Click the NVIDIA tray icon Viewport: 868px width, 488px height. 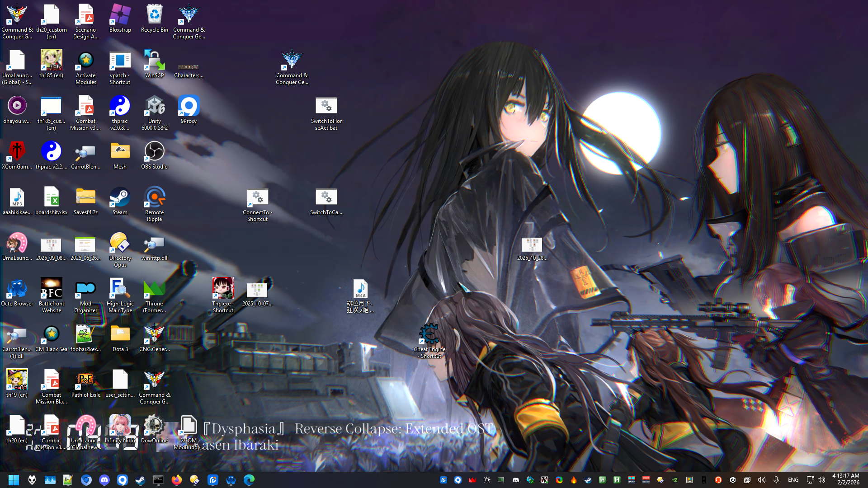[x=675, y=480]
